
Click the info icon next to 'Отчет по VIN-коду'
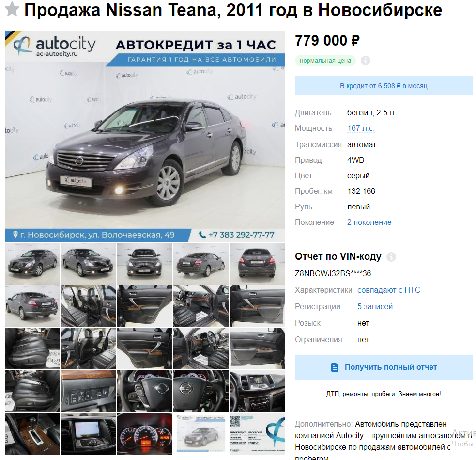(x=391, y=257)
